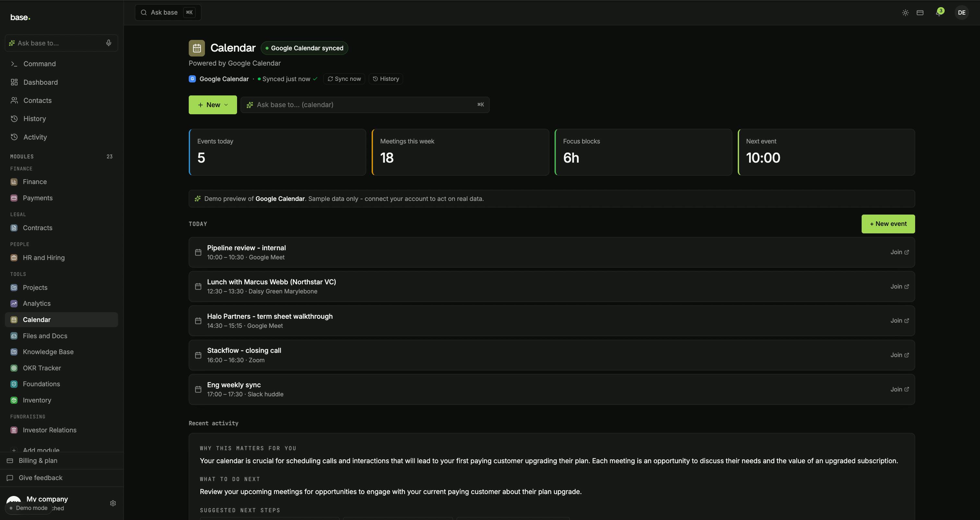
Task: Go to Dashboard
Action: (x=61, y=82)
